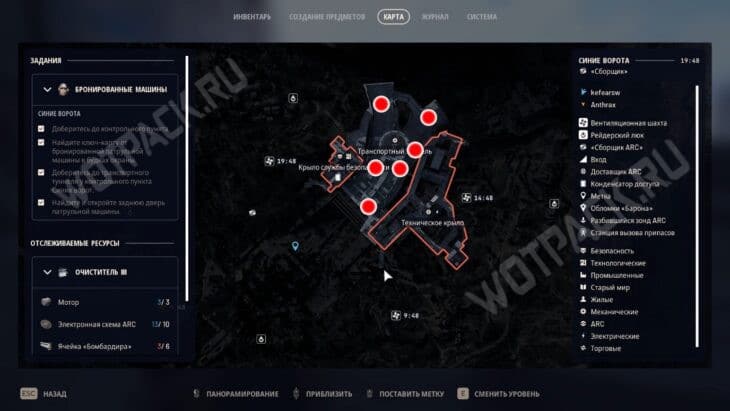Toggle checkbox 'Найдите ключ-карту' objective

tap(41, 142)
